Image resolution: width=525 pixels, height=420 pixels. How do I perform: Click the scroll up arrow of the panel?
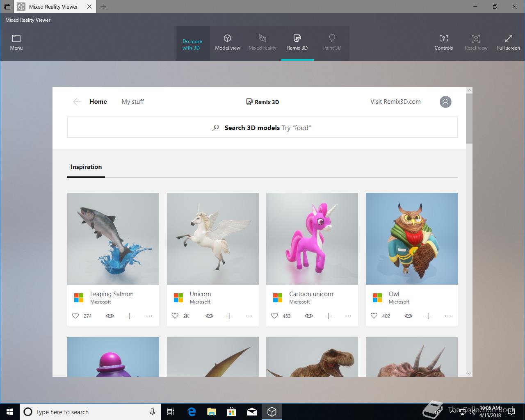[x=469, y=90]
